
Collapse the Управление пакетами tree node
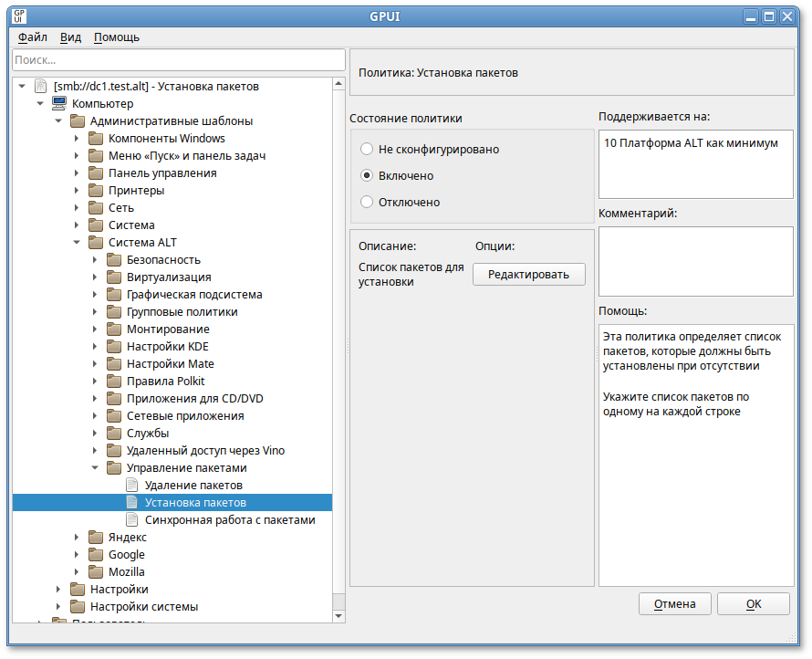point(95,468)
